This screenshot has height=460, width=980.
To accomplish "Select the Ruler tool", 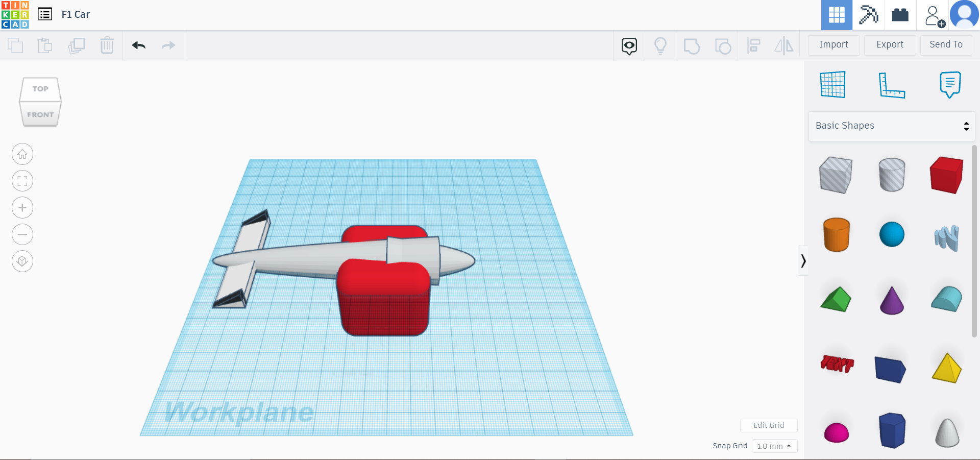I will point(892,85).
